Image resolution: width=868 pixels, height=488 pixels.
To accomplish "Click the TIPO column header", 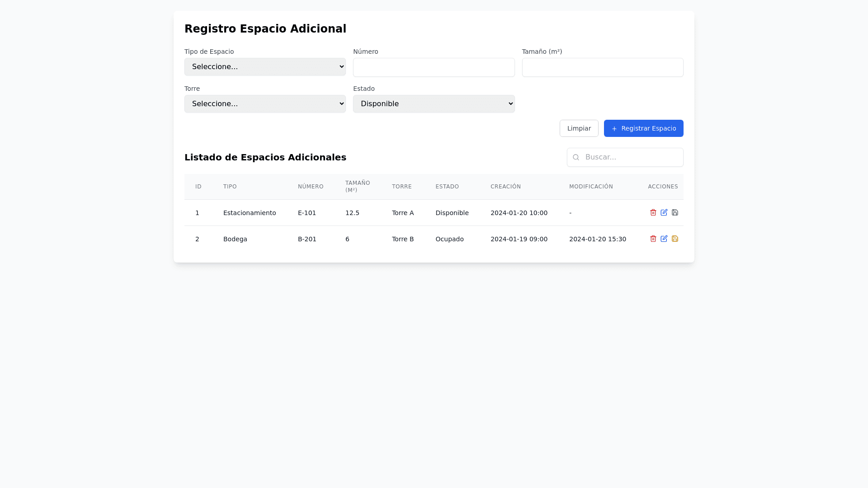I will pyautogui.click(x=230, y=187).
